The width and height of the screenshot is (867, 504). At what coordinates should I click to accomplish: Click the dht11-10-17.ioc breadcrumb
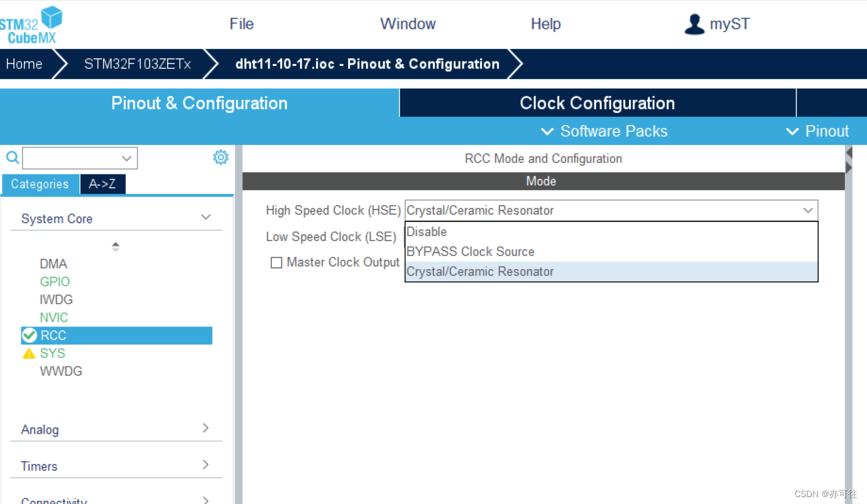[368, 64]
